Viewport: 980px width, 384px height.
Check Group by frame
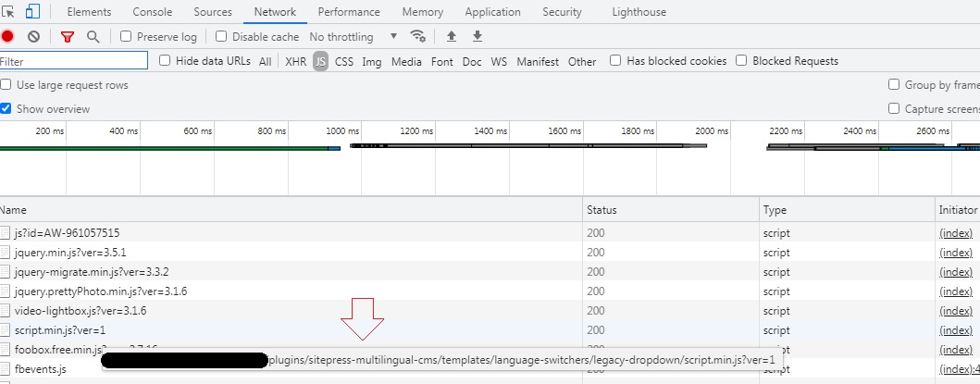pos(894,84)
